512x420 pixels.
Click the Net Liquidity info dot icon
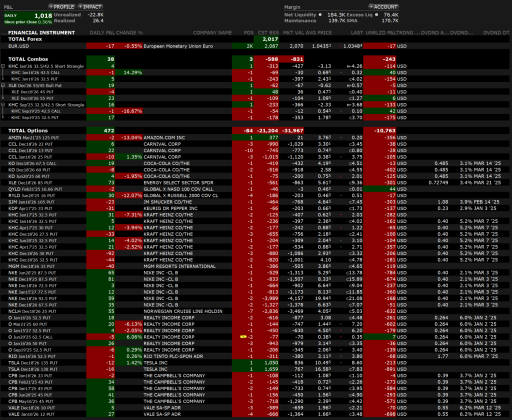pyautogui.click(x=320, y=14)
